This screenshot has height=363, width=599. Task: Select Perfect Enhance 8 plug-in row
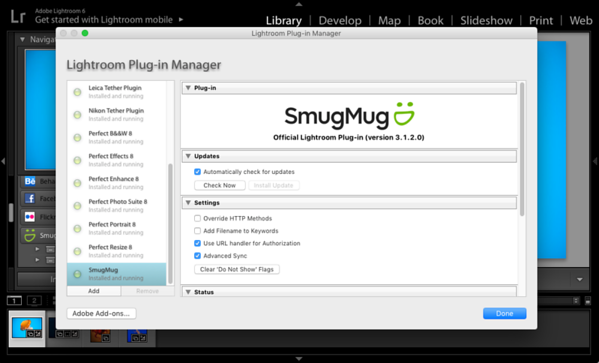(117, 183)
